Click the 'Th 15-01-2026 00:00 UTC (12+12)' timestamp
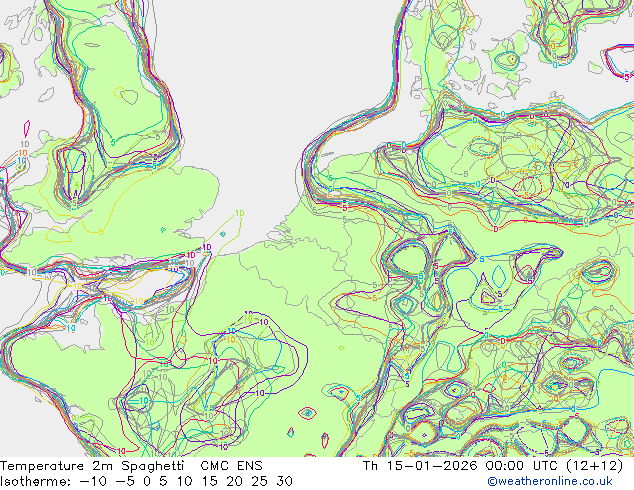 coord(493,466)
